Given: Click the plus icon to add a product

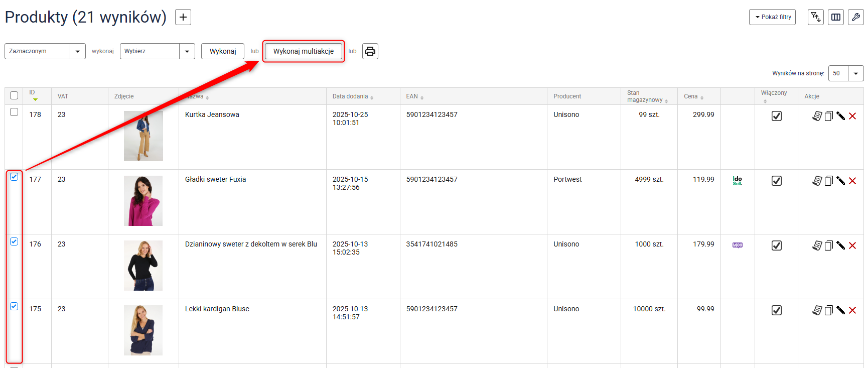Looking at the screenshot, I should 183,17.
